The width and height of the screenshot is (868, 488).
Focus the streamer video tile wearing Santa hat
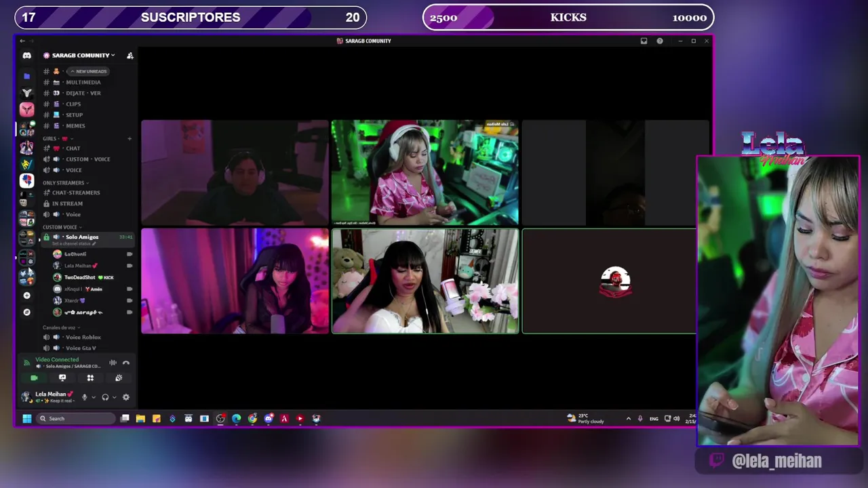point(425,172)
